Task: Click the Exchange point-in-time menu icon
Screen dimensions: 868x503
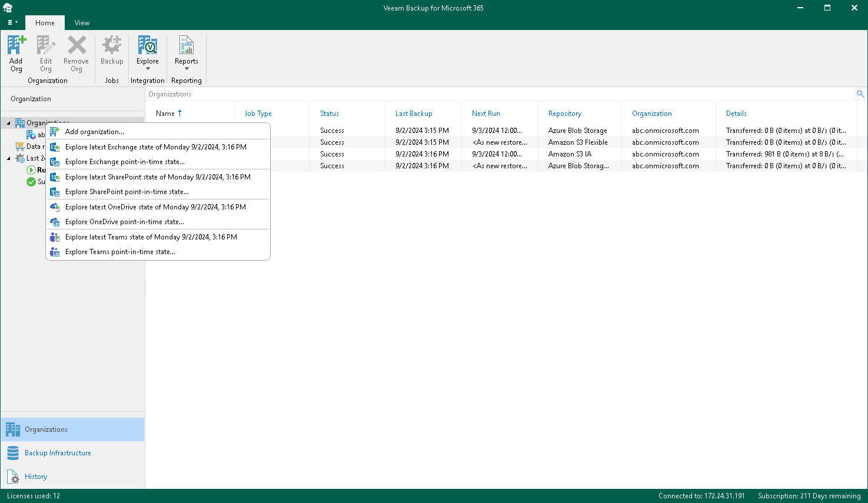Action: tap(55, 162)
